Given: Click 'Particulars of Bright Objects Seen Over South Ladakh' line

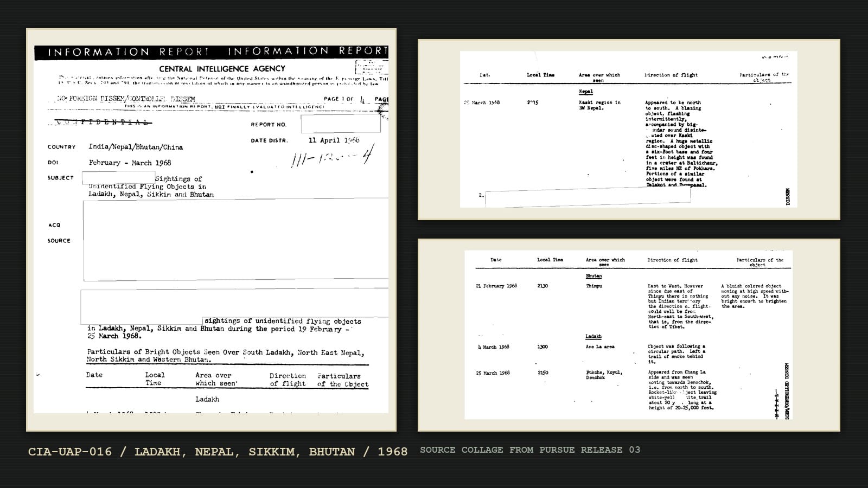Looking at the screenshot, I should tap(225, 352).
